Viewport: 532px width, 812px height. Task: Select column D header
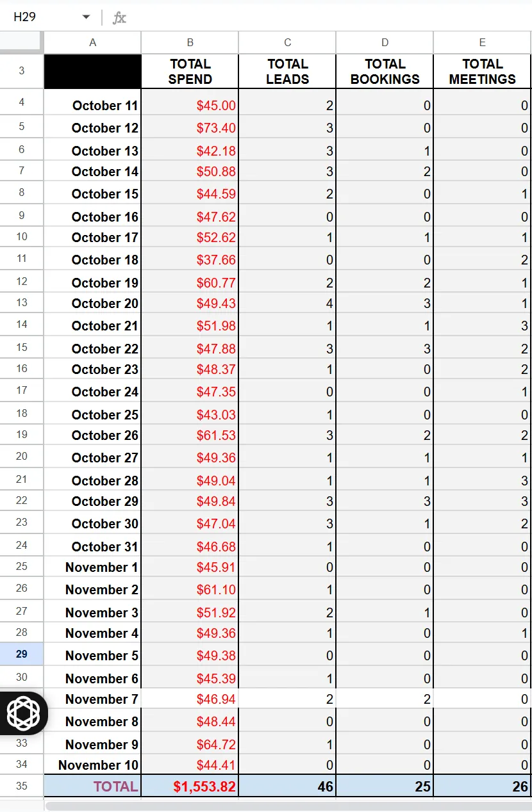[385, 42]
